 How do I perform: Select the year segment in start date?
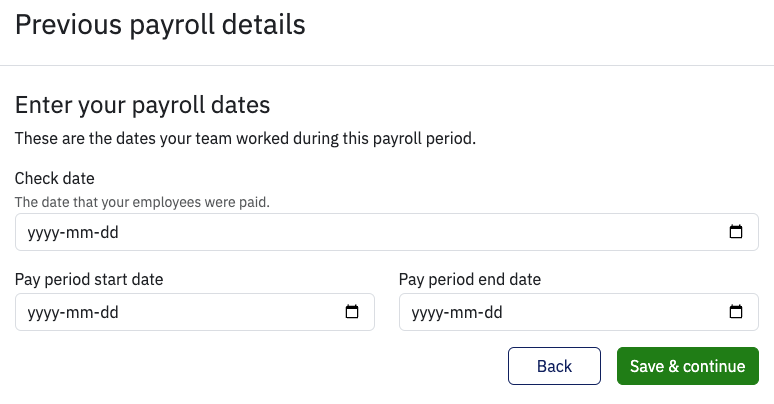pos(44,312)
